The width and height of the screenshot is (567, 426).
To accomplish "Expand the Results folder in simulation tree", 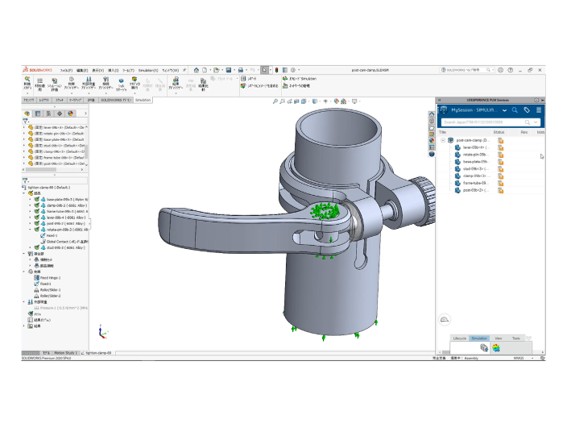I will point(25,326).
